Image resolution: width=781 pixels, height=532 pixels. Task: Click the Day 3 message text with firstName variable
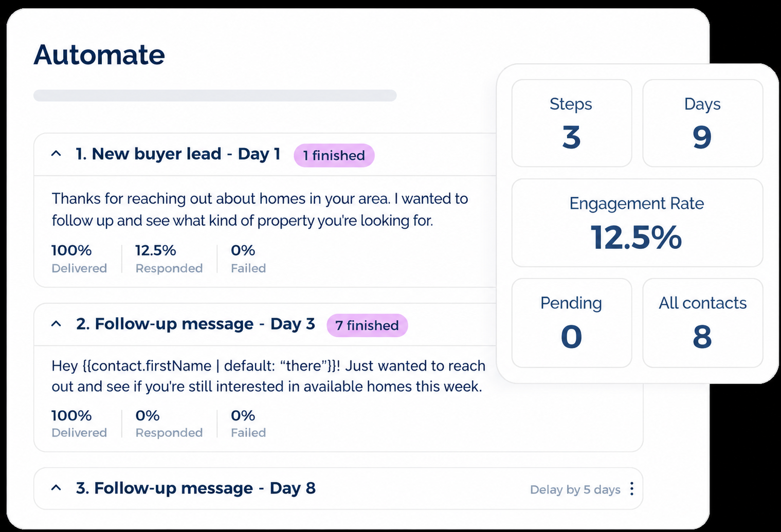click(268, 376)
